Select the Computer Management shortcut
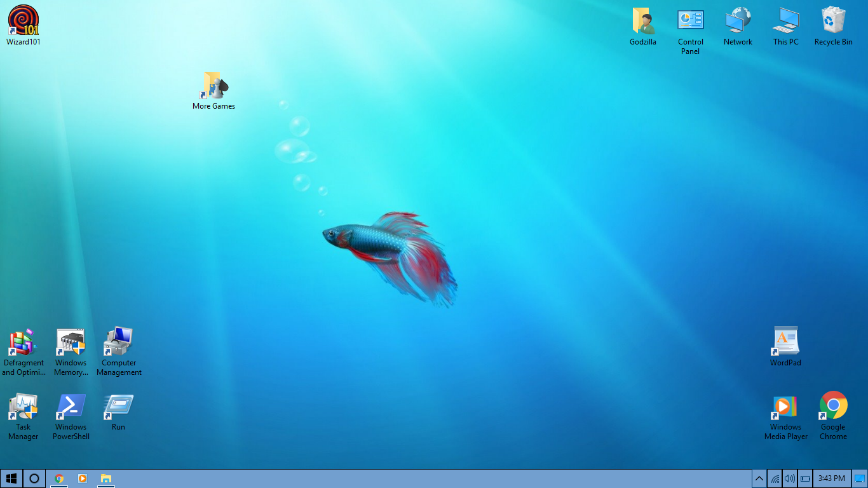 pyautogui.click(x=119, y=351)
